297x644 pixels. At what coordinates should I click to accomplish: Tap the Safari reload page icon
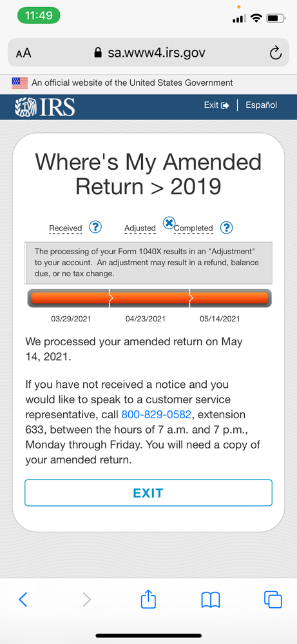tap(275, 52)
